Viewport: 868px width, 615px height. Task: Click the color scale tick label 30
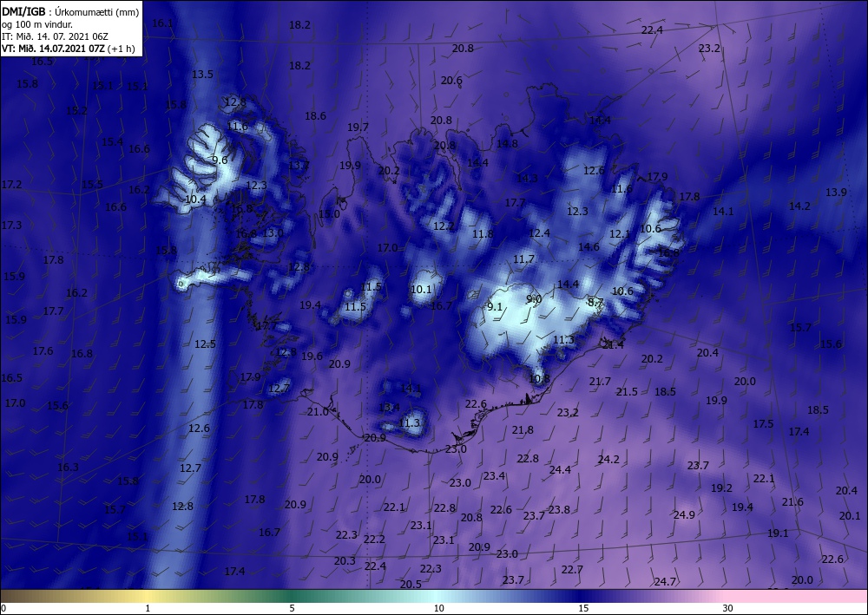click(728, 609)
